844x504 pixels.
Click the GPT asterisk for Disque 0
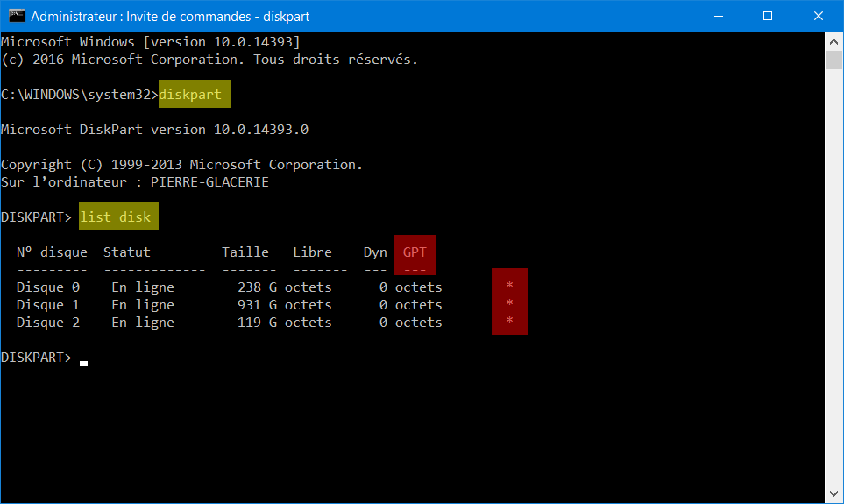[x=509, y=286]
